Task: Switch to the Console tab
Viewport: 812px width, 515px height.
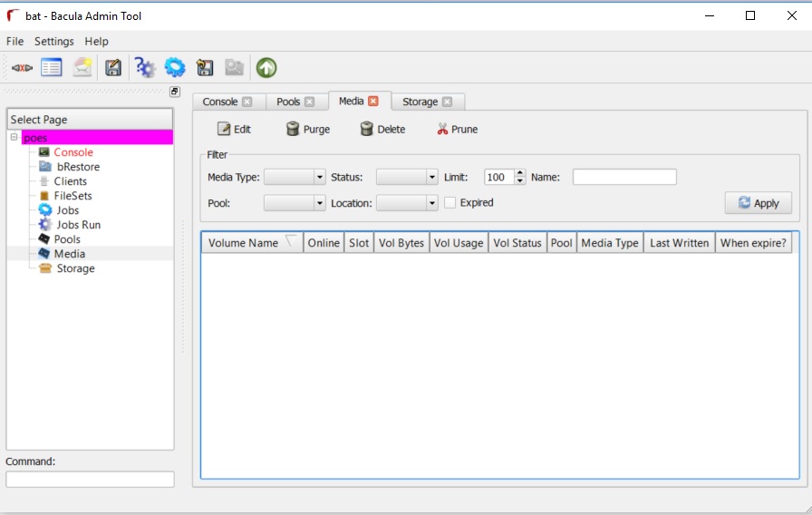Action: pyautogui.click(x=219, y=102)
